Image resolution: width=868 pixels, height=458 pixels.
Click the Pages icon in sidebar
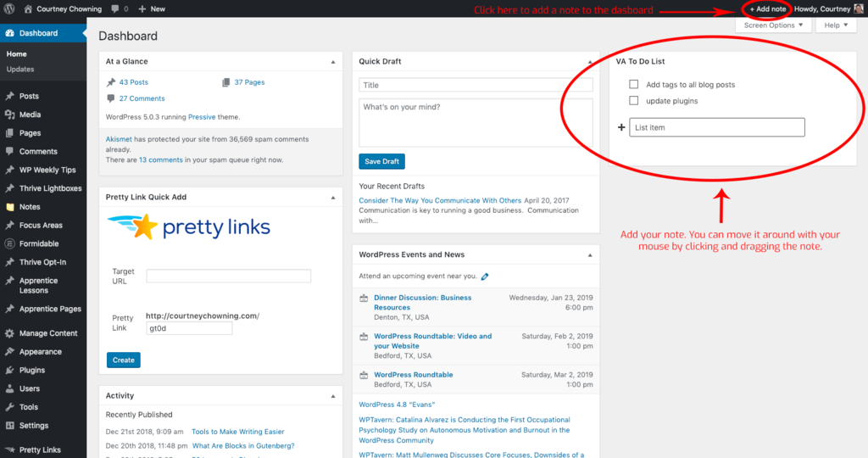pyautogui.click(x=9, y=133)
